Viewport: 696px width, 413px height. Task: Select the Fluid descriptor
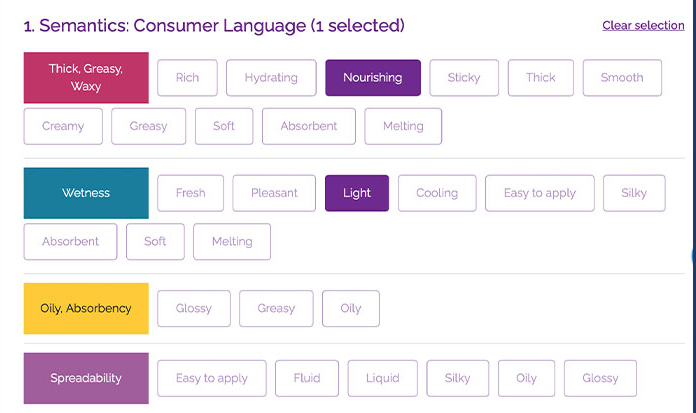[x=307, y=378]
